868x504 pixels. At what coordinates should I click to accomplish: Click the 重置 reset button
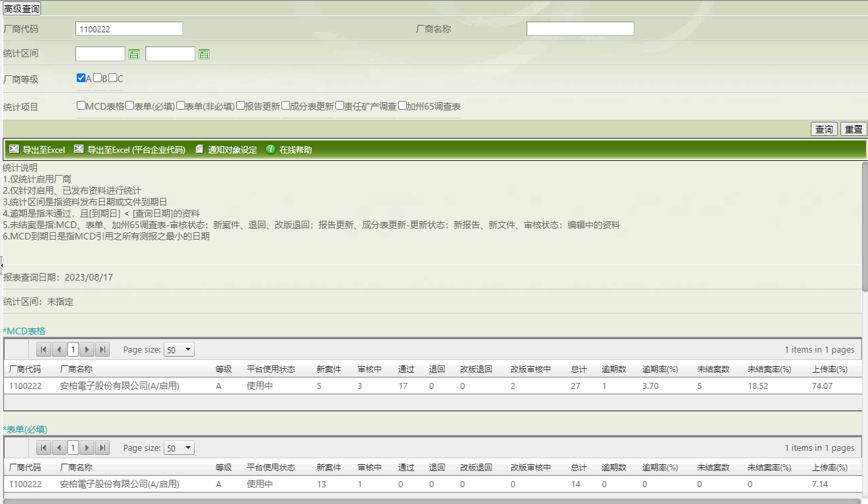[x=854, y=129]
